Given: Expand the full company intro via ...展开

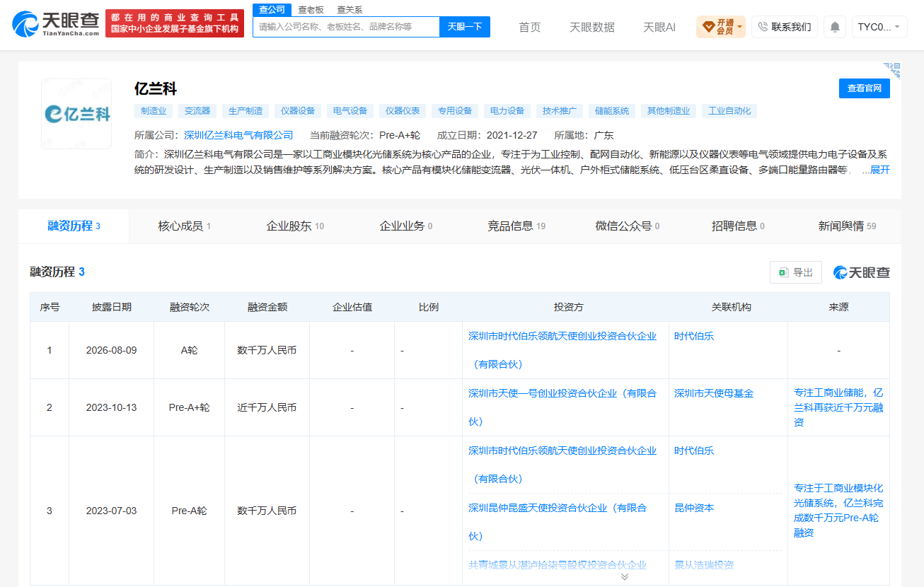Looking at the screenshot, I should pos(876,170).
